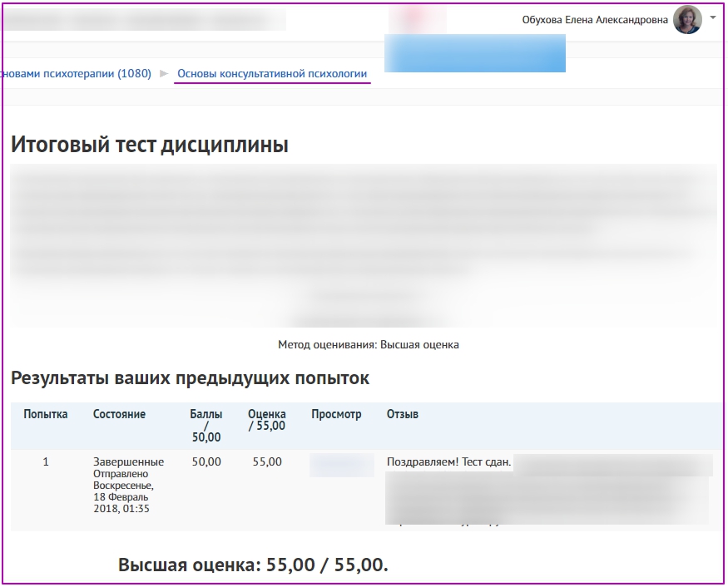728x587 pixels.
Task: Open Основы консультативной психологии breadcrumb
Action: tap(272, 74)
